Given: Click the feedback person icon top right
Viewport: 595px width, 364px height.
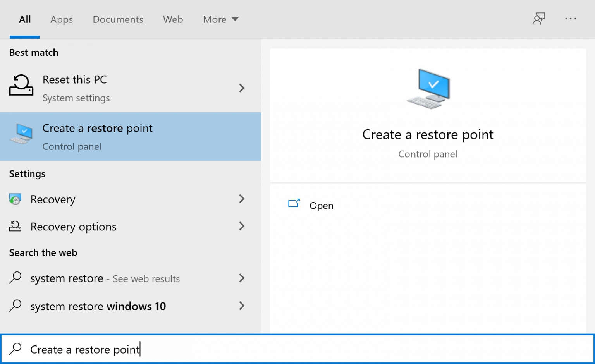Looking at the screenshot, I should (539, 19).
